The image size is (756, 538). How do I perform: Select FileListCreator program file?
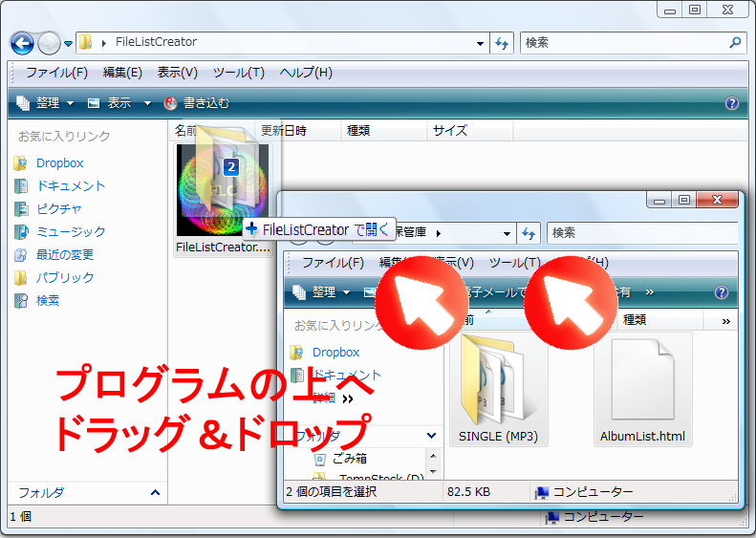(223, 200)
